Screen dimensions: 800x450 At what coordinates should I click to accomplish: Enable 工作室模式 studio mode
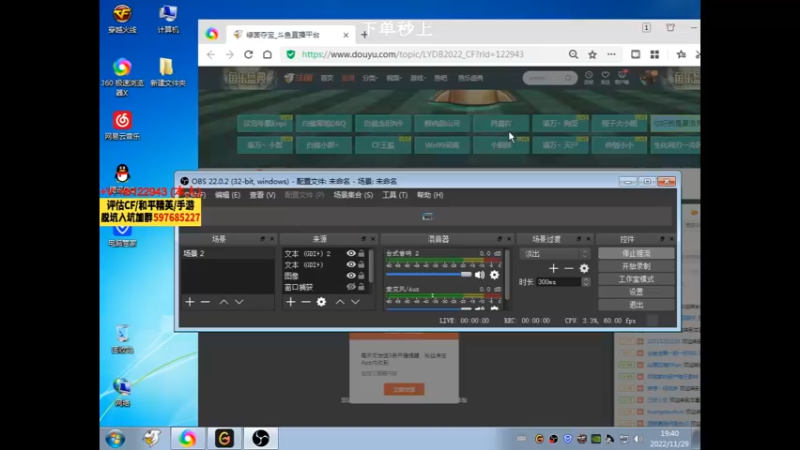(636, 279)
